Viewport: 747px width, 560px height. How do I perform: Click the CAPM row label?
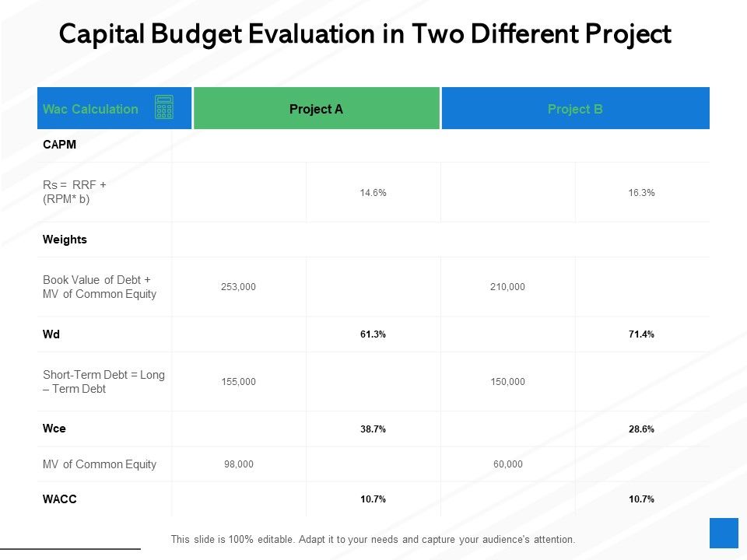click(x=60, y=145)
